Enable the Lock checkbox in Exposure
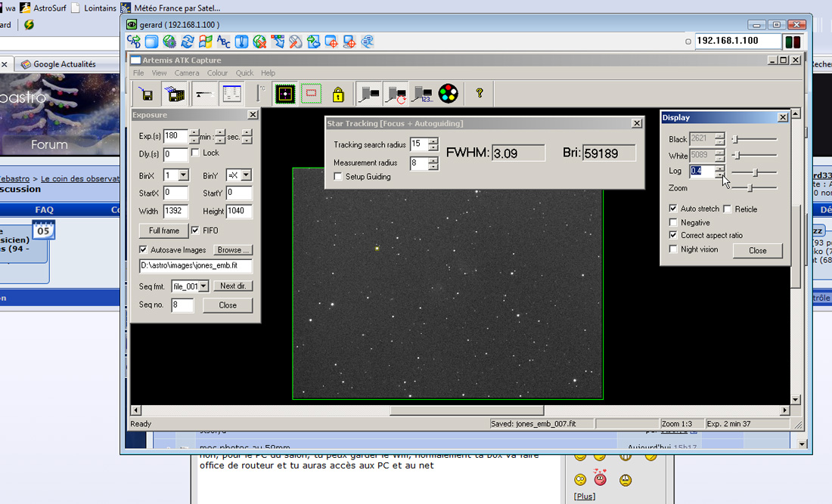The height and width of the screenshot is (504, 832). click(x=195, y=153)
